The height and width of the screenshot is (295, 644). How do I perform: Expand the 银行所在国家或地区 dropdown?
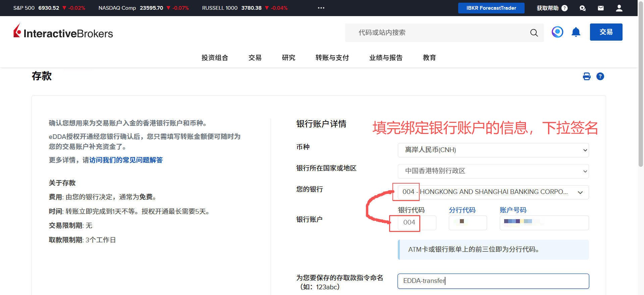493,171
